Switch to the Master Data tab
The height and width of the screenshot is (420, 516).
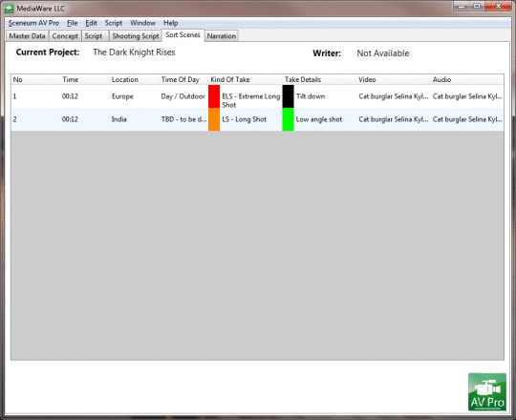[27, 36]
